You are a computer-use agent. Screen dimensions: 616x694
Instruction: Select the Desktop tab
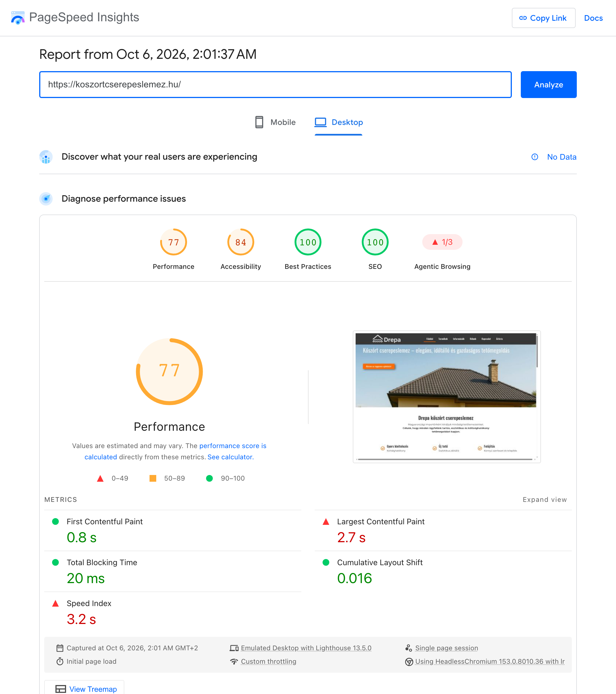click(338, 122)
